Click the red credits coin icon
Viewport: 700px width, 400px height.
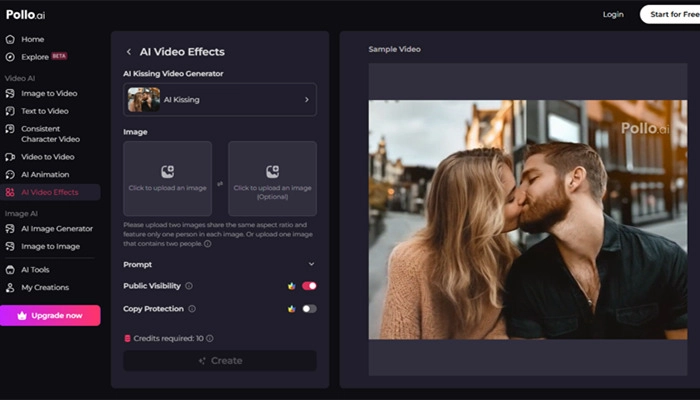tap(127, 338)
